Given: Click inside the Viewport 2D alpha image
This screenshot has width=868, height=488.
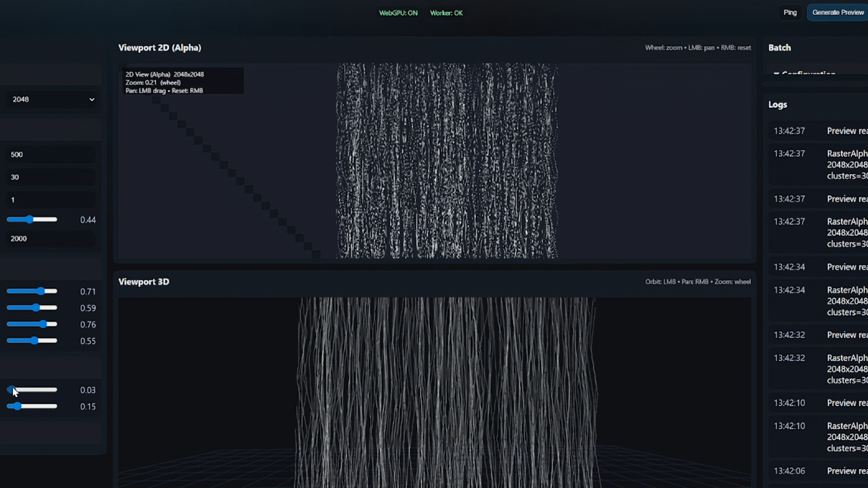Looking at the screenshot, I should click(x=447, y=161).
